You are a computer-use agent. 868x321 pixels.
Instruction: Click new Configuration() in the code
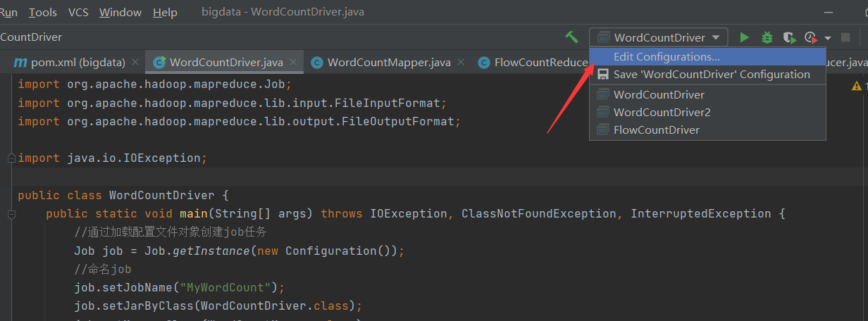[x=324, y=251]
